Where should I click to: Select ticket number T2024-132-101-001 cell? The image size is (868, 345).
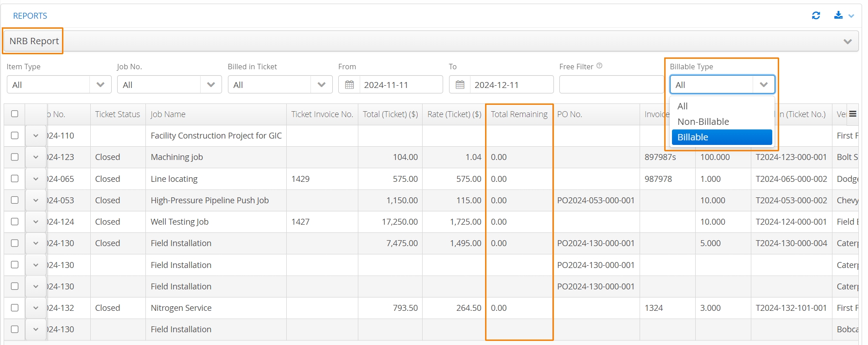(x=791, y=308)
